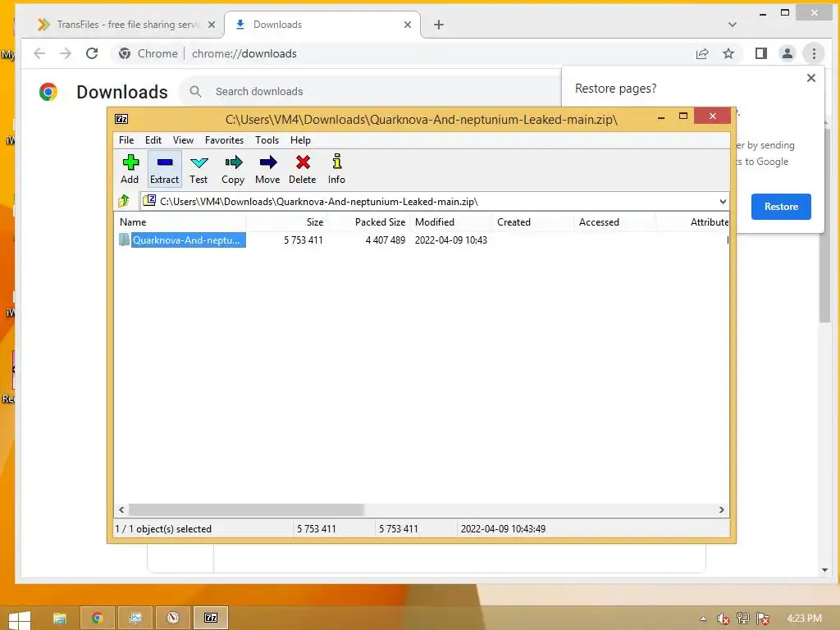Screen dimensions: 840x630
Task: Open File Explorer from the taskbar
Action: point(59,619)
